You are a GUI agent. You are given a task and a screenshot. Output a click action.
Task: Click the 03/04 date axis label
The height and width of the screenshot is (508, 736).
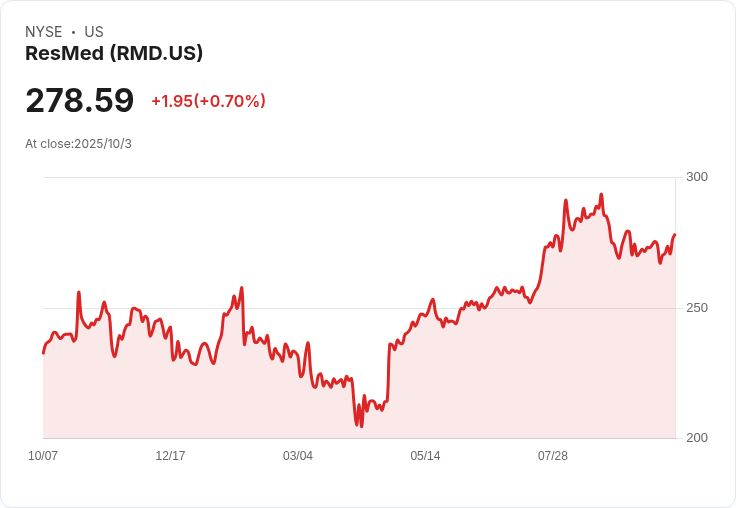[x=298, y=456]
